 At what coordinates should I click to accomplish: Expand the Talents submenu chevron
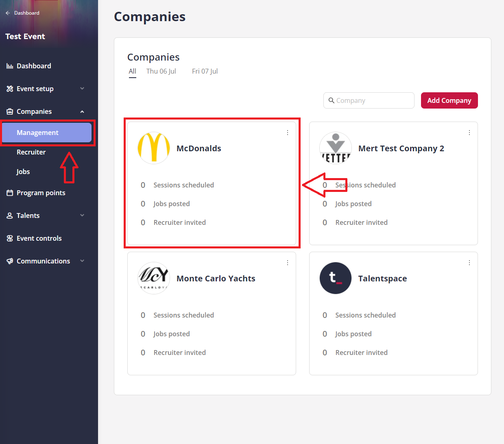pos(82,215)
